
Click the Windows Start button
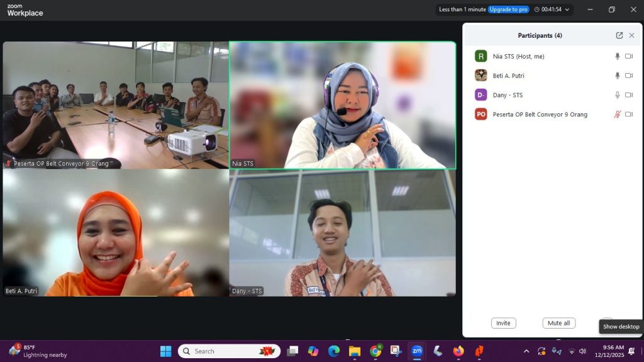(x=166, y=351)
